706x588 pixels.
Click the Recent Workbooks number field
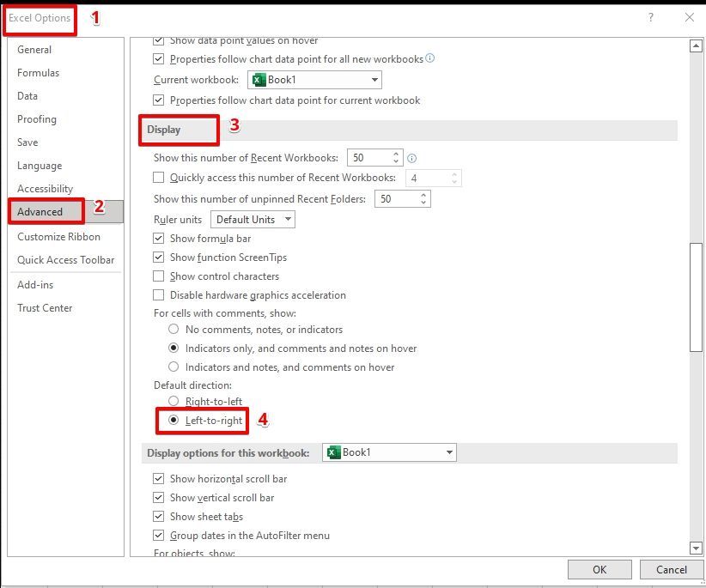368,158
